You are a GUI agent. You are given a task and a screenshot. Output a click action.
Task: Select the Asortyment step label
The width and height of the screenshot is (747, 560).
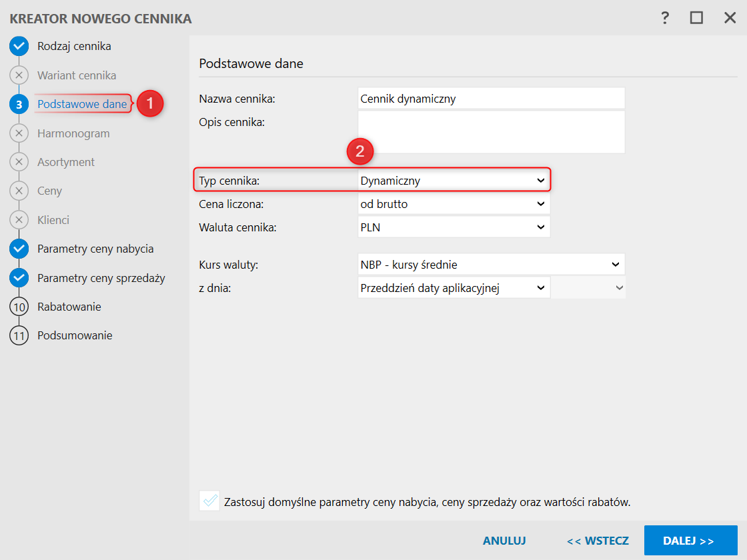66,162
